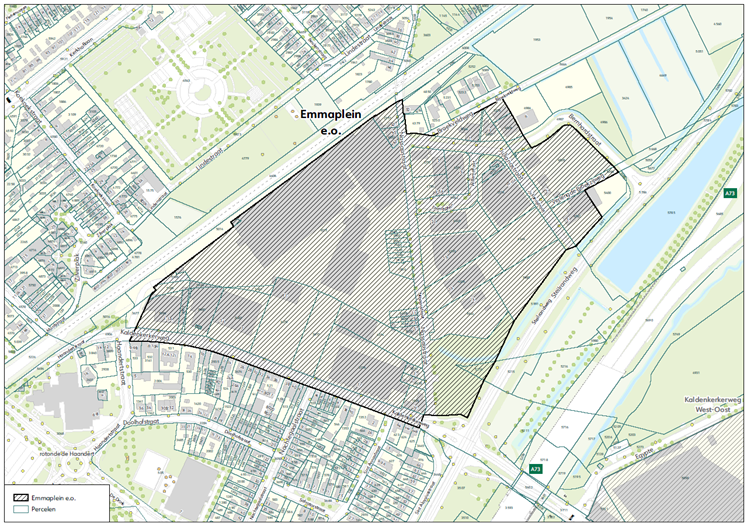Select the hatched Emmaplein e.o. legend symbol

coord(21,498)
